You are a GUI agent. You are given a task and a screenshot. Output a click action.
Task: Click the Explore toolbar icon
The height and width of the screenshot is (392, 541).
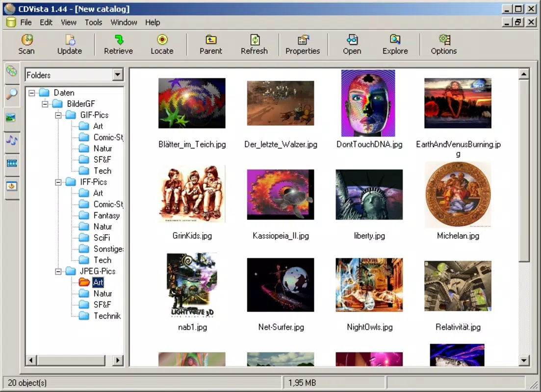coord(395,40)
